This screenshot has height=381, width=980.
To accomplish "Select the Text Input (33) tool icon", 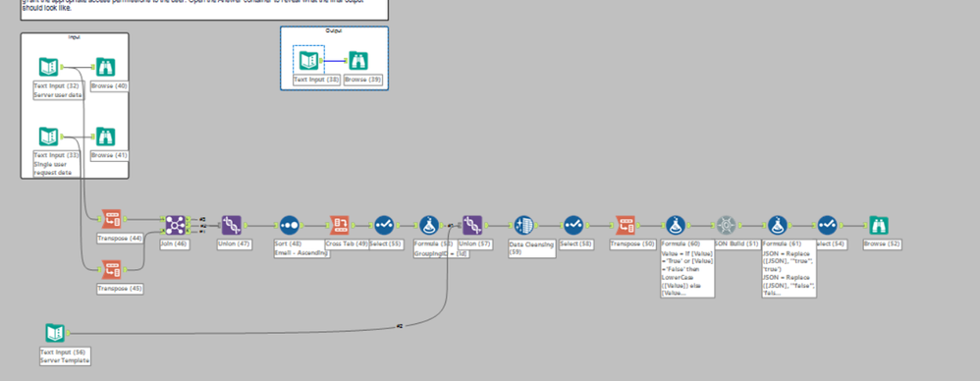I will [x=49, y=136].
